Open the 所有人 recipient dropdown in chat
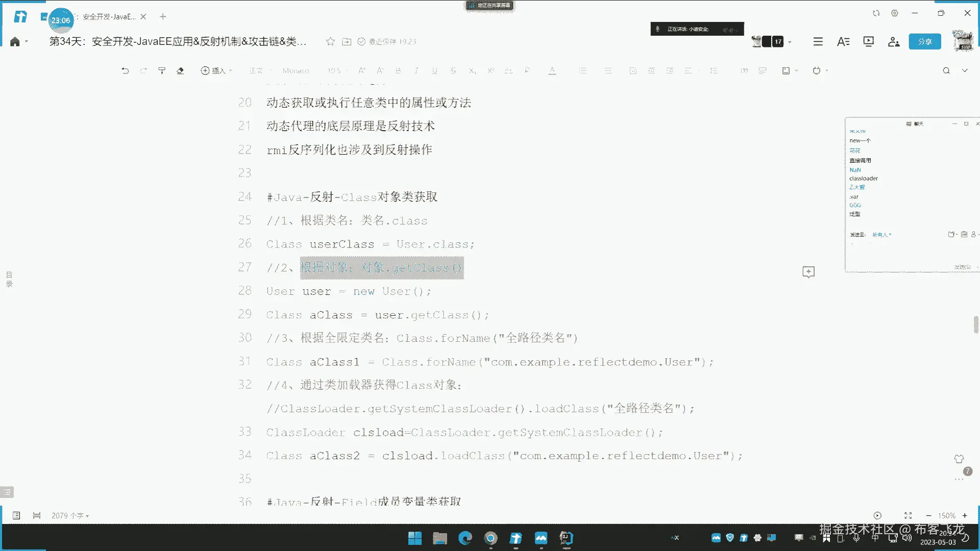 pos(881,235)
